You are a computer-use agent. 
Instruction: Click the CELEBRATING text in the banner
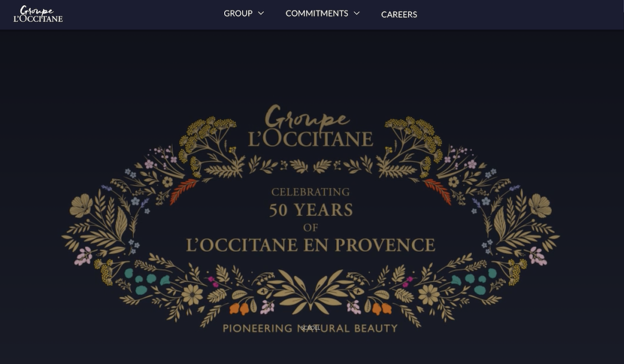tap(310, 192)
